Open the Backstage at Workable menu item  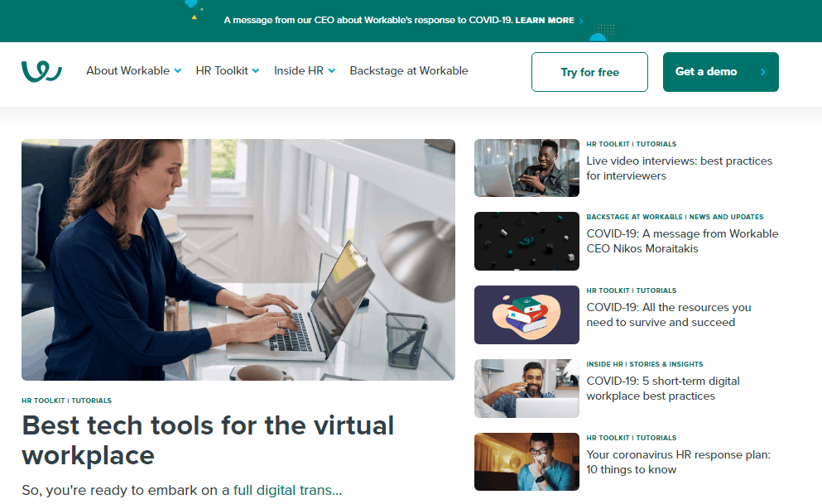[x=409, y=71]
